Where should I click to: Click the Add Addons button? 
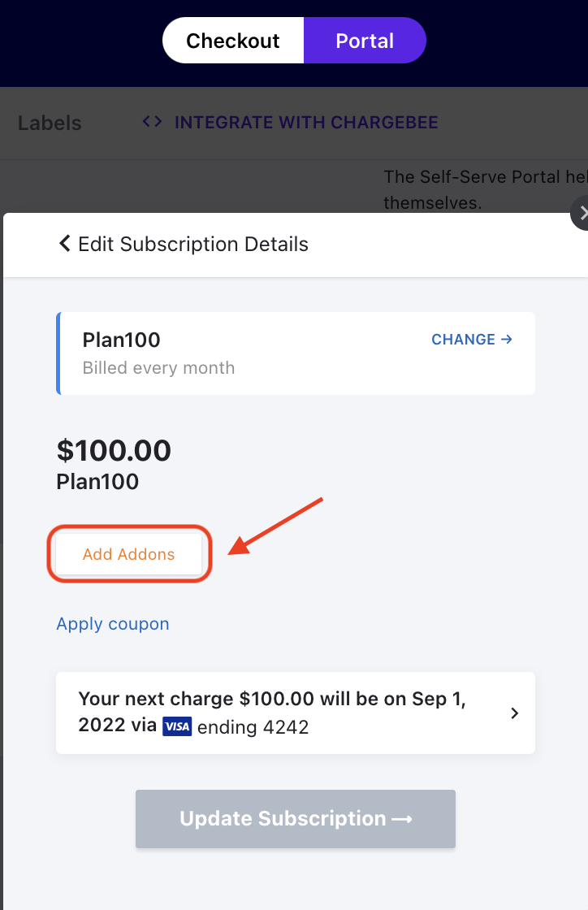[129, 554]
